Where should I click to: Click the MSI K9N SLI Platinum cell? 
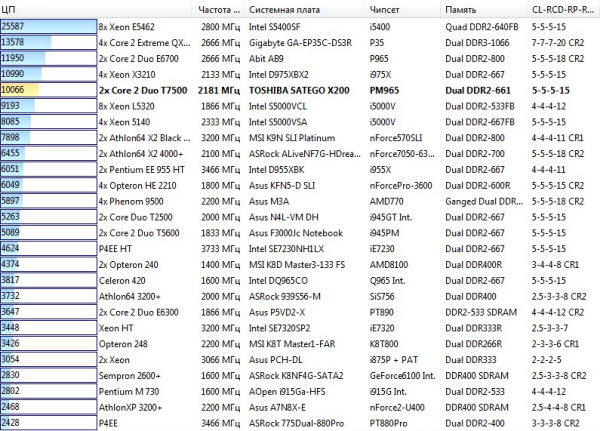[x=292, y=138]
